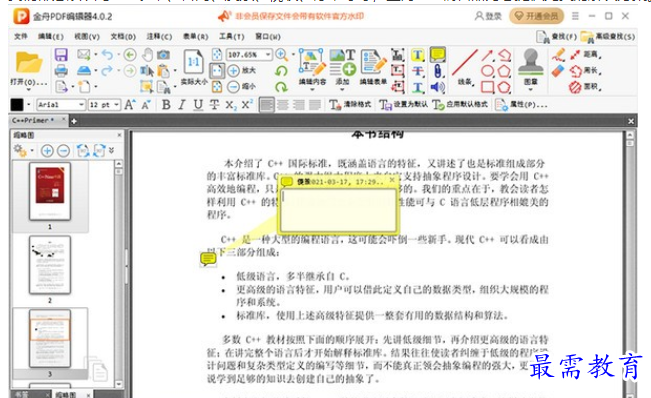Open the 工具(T) tools menu

point(231,37)
